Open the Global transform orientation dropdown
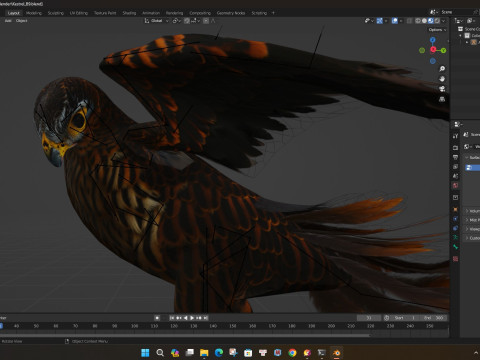The image size is (480, 360). point(157,21)
